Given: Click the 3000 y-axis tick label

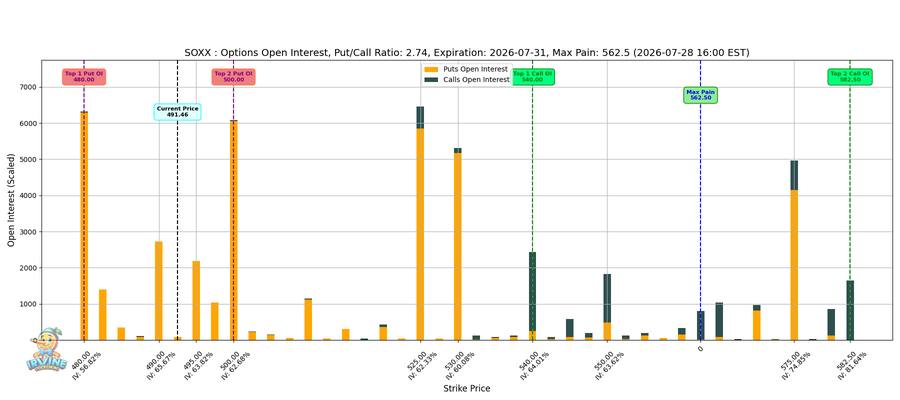Looking at the screenshot, I should tap(28, 232).
